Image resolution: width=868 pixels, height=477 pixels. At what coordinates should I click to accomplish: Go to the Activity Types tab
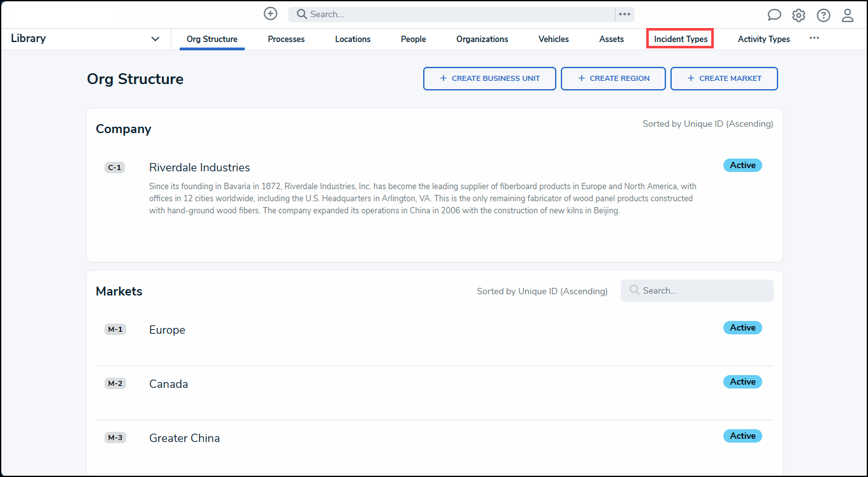tap(763, 39)
